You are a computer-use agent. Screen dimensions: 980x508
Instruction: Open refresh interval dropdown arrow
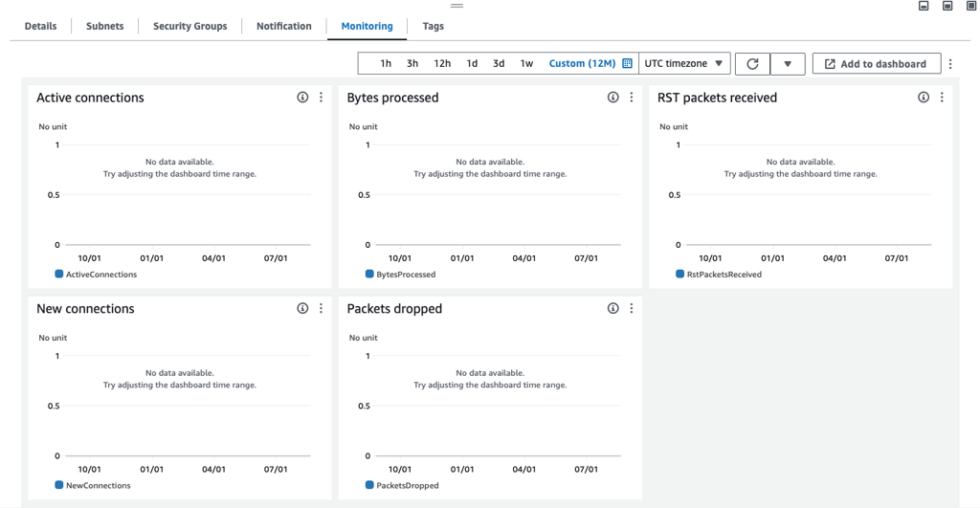point(788,64)
